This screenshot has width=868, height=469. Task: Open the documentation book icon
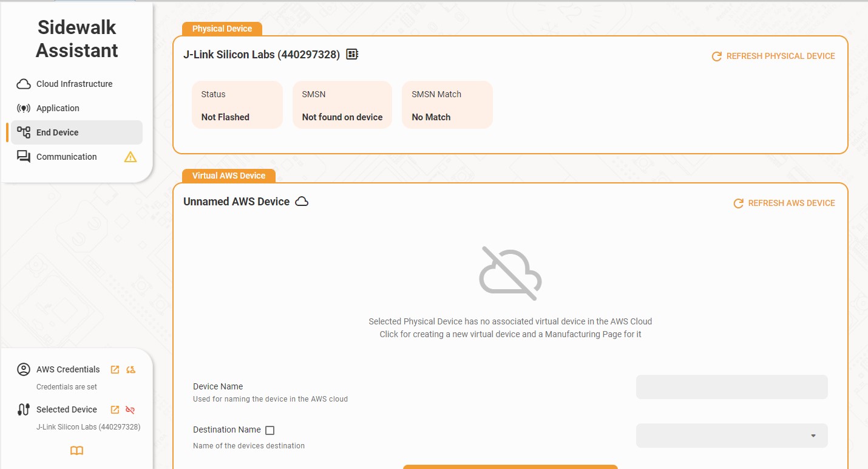pos(76,451)
